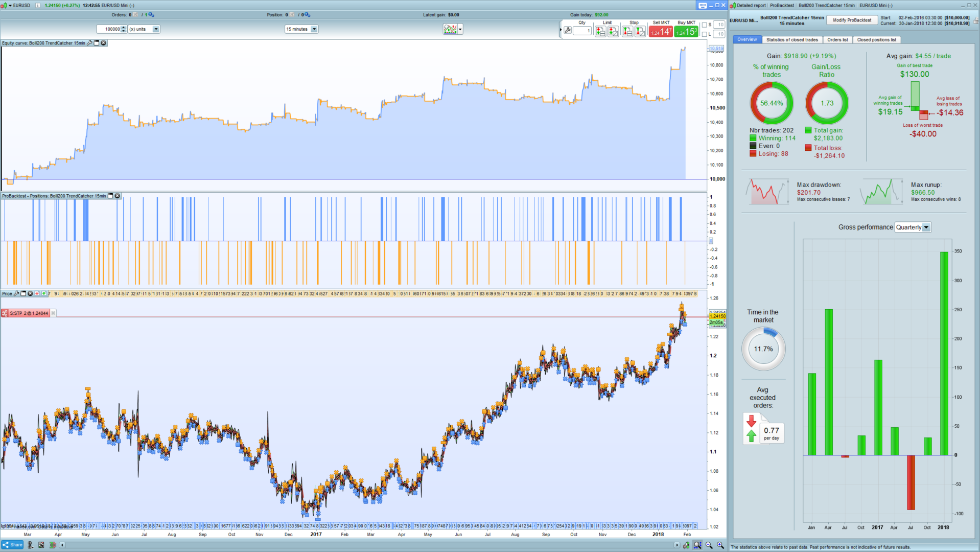Click the chart horizontal scrollbar track
The image size is (980, 552).
(x=369, y=545)
